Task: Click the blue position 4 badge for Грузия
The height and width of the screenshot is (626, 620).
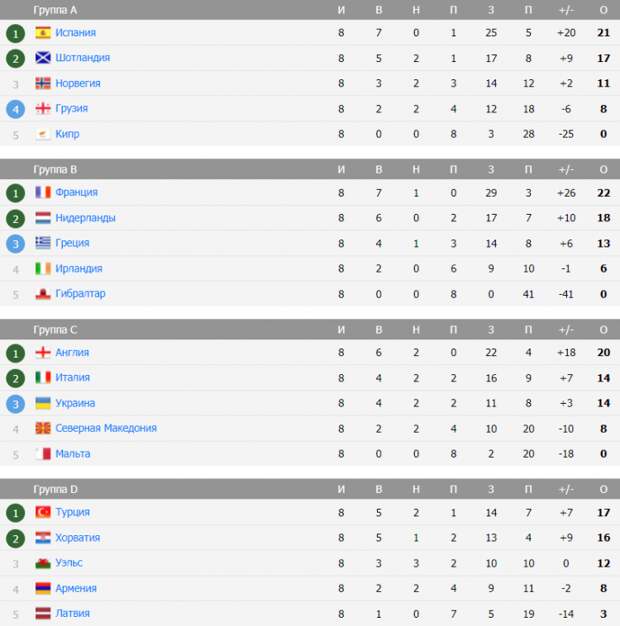Action: [x=16, y=109]
